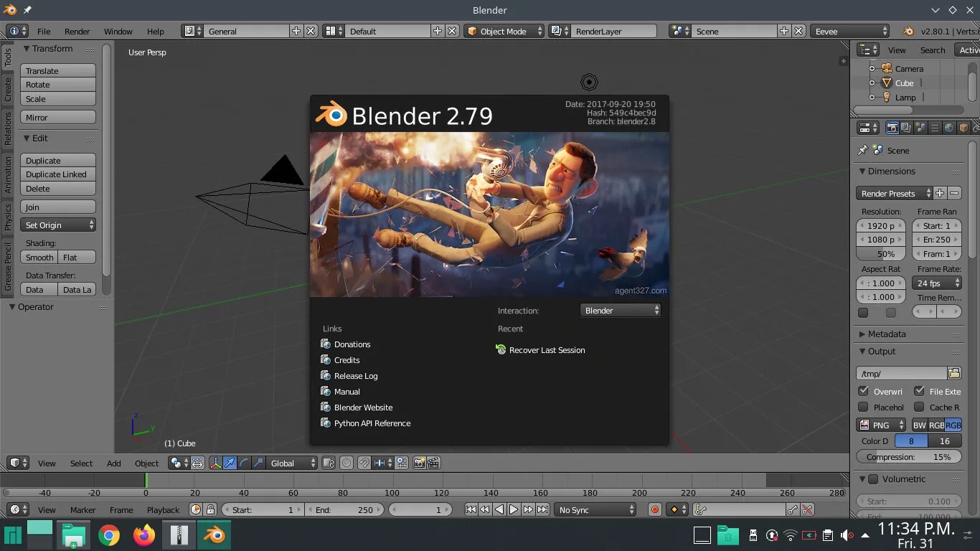The width and height of the screenshot is (980, 551).
Task: Click the End 250 frame field in timeline
Action: coord(345,509)
